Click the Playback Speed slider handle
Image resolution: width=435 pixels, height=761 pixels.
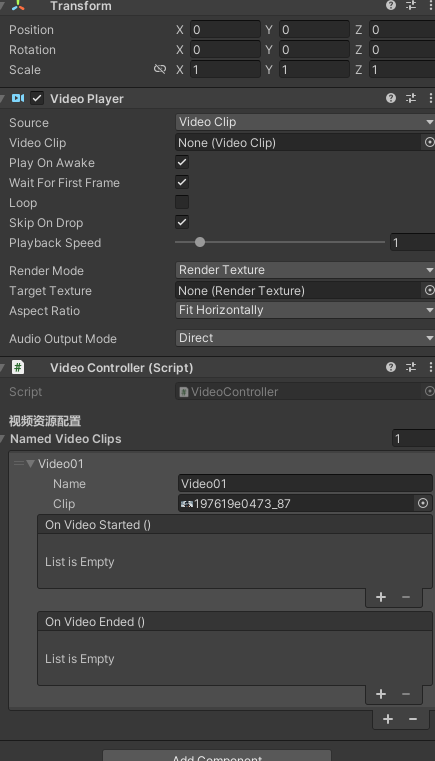pos(200,242)
